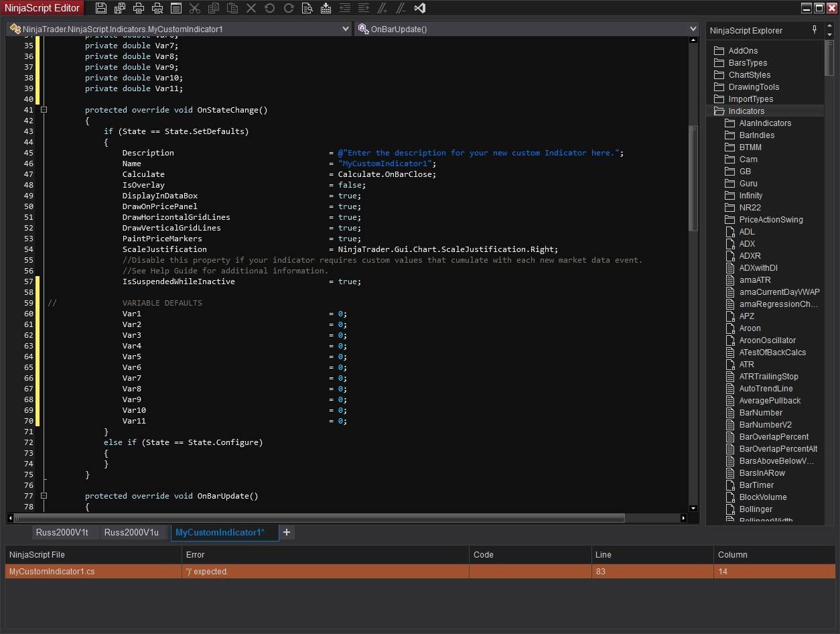Click the Undo arrow icon
Image resolution: width=840 pixels, height=634 pixels.
(x=270, y=9)
